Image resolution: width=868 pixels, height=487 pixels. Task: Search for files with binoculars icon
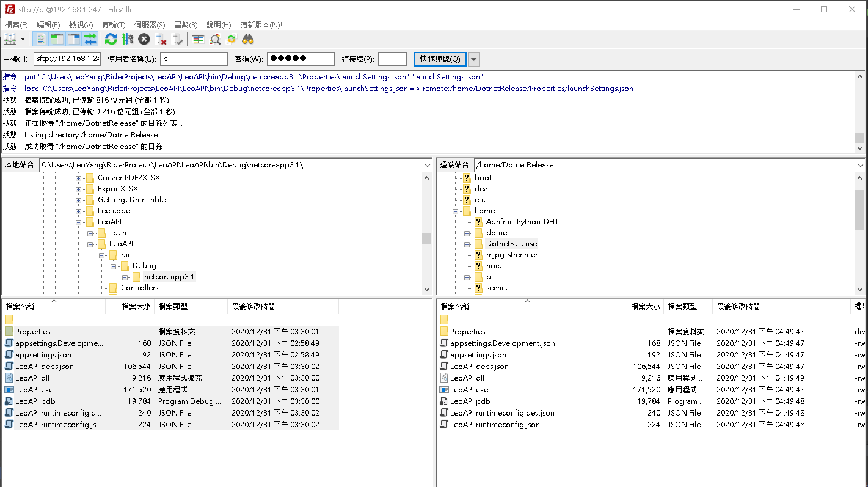point(248,39)
